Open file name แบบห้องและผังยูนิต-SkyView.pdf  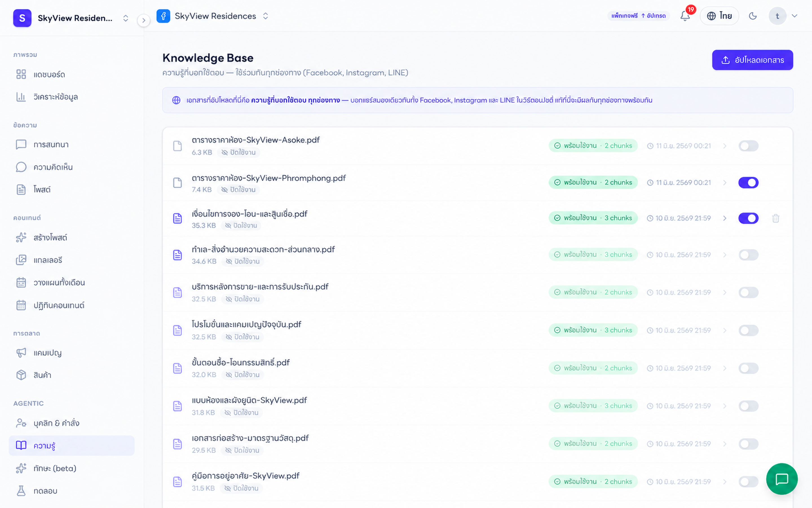[x=249, y=400]
